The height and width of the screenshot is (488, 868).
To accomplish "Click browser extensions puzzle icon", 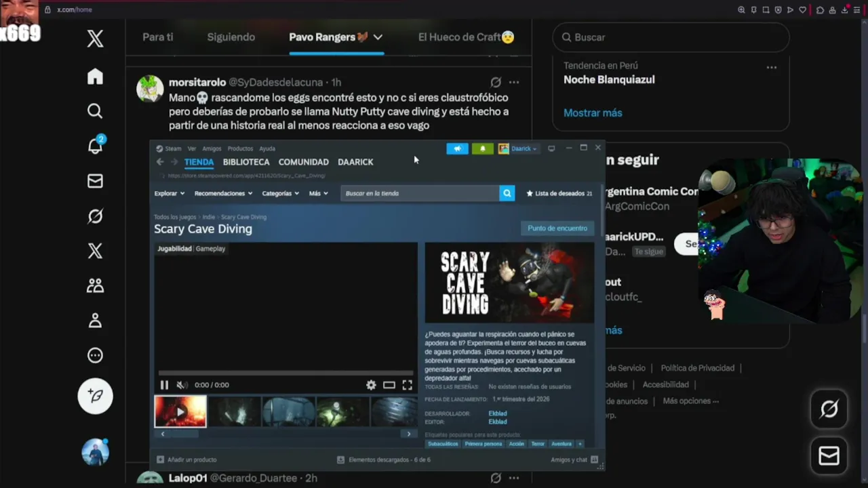I will [x=821, y=9].
